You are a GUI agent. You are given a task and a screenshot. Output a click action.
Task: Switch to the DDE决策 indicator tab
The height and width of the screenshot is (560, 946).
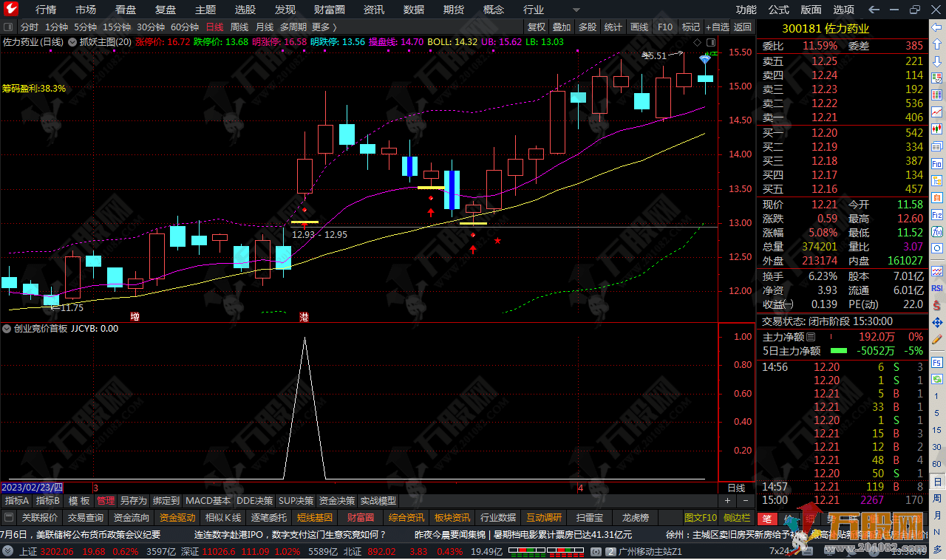(254, 501)
